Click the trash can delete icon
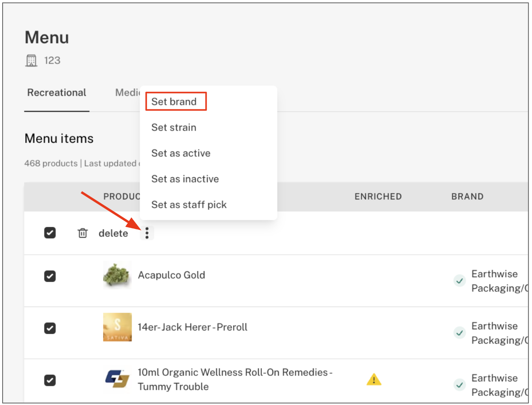 (x=82, y=233)
